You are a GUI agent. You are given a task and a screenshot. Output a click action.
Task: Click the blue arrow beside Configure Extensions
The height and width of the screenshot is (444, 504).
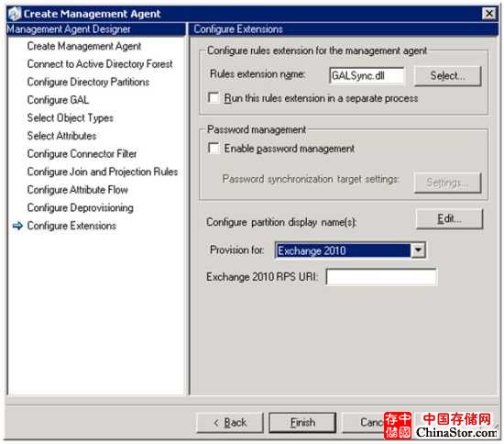click(17, 226)
